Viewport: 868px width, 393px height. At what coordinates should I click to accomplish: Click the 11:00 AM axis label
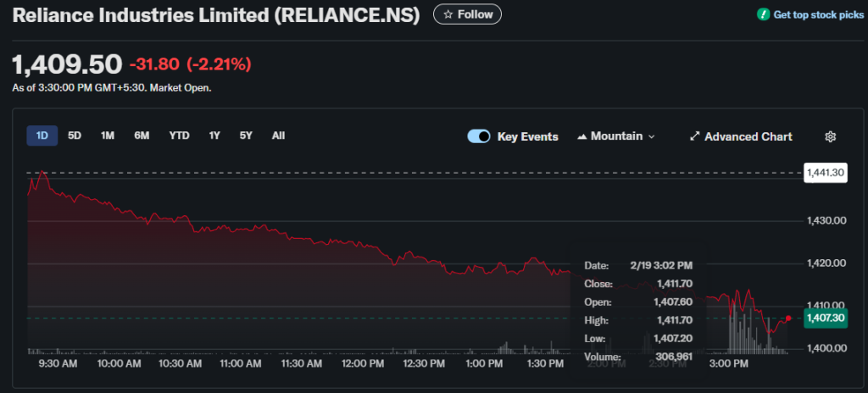[x=241, y=363]
